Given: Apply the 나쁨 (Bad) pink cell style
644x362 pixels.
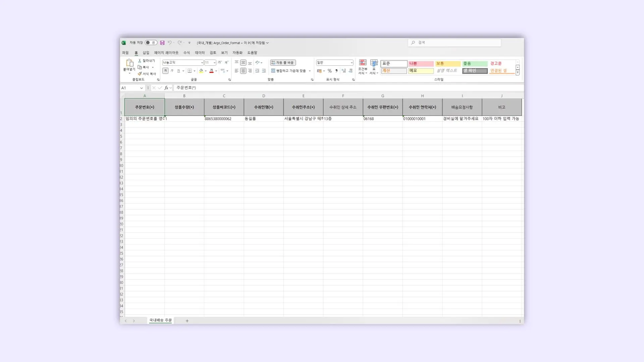Looking at the screenshot, I should [x=421, y=64].
